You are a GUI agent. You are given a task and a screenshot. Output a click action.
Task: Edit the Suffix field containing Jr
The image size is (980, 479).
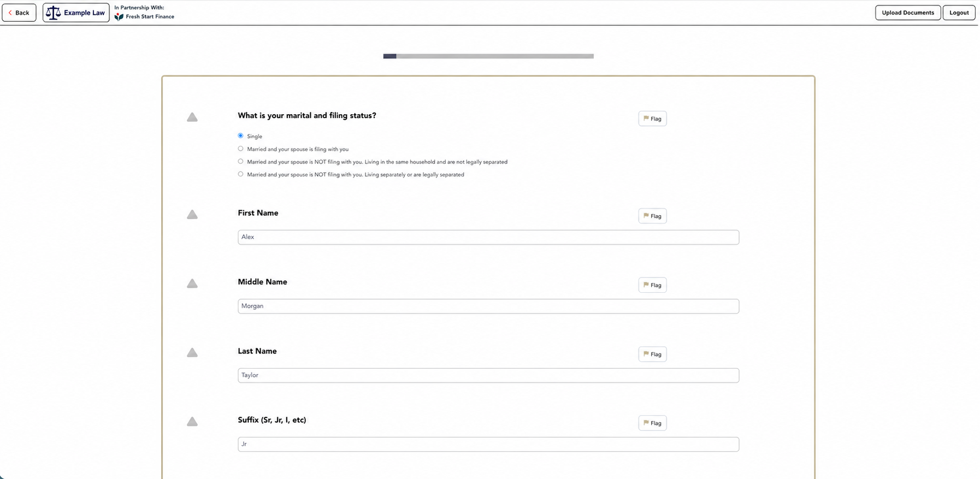pos(488,445)
